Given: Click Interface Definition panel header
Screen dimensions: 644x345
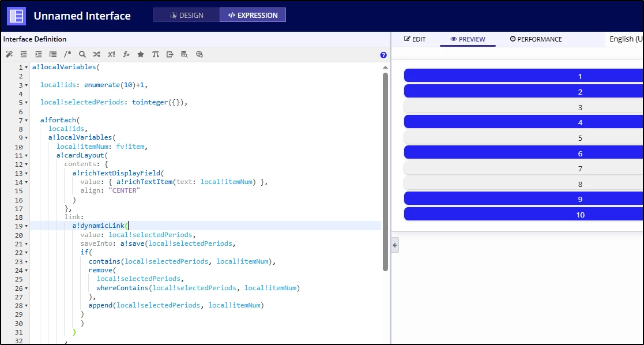Looking at the screenshot, I should point(35,39).
